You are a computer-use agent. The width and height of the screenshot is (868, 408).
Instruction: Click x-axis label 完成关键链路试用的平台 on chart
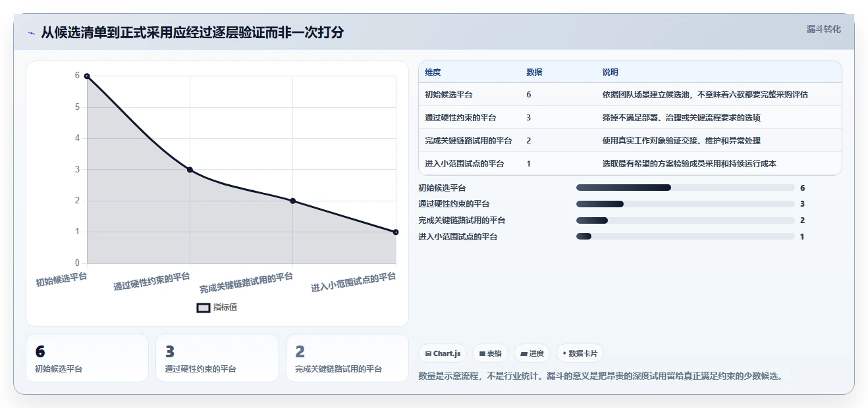[x=246, y=282]
